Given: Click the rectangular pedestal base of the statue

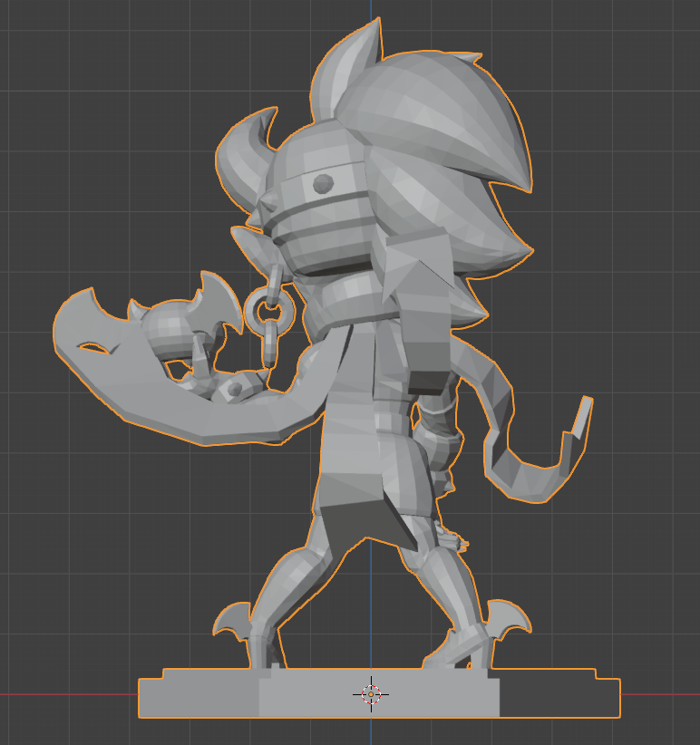Looking at the screenshot, I should point(379,692).
